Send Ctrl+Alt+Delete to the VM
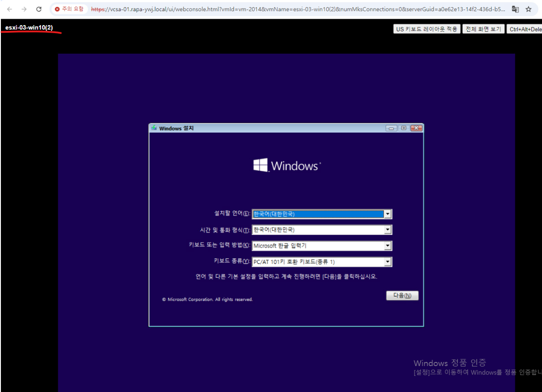 tap(525, 29)
